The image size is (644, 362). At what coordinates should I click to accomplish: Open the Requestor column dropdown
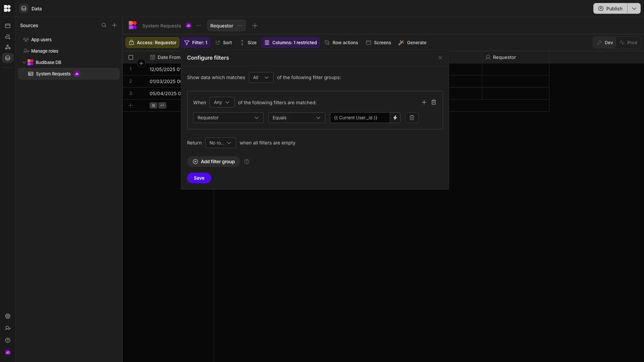(x=228, y=118)
